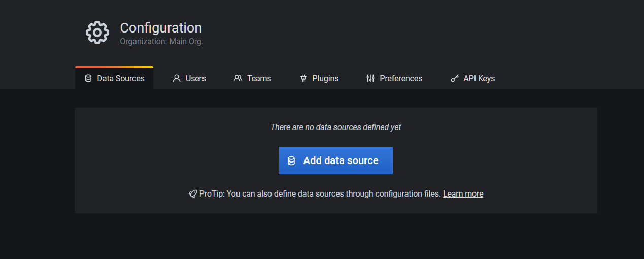Click the Configuration gear icon
The image size is (644, 259).
click(97, 33)
